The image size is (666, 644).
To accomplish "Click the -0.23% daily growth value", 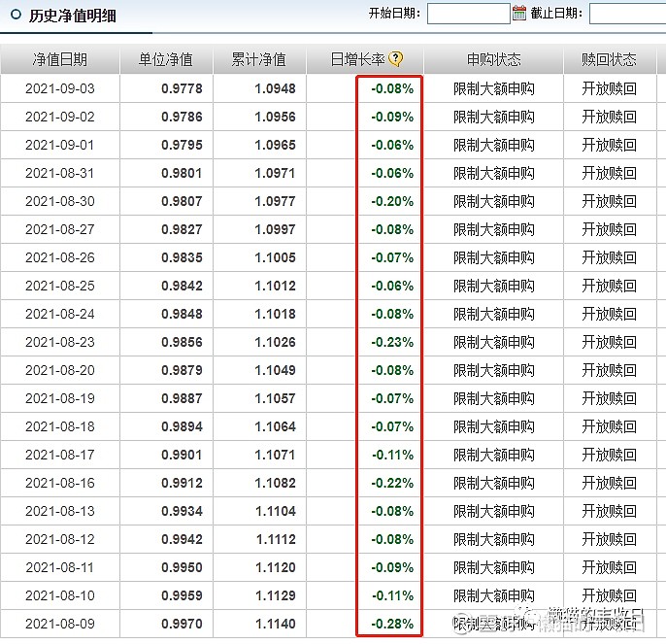I will (x=392, y=342).
